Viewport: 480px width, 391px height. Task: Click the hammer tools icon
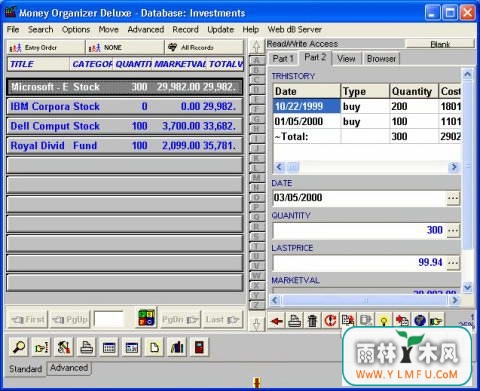[64, 347]
